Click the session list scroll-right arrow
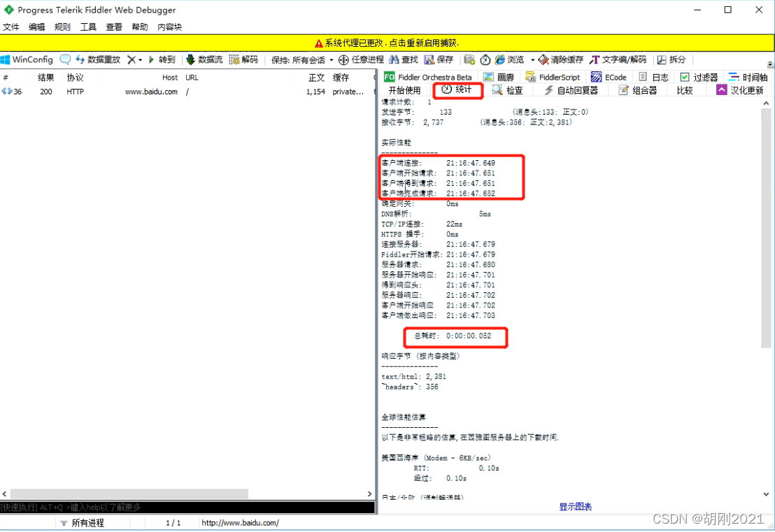This screenshot has height=532, width=775. point(369,494)
